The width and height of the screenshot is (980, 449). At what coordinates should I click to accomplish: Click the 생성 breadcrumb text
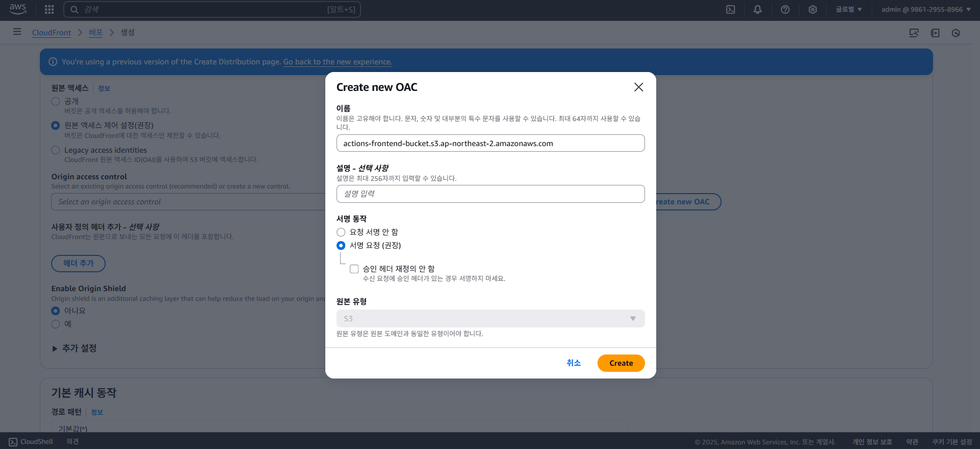click(127, 32)
